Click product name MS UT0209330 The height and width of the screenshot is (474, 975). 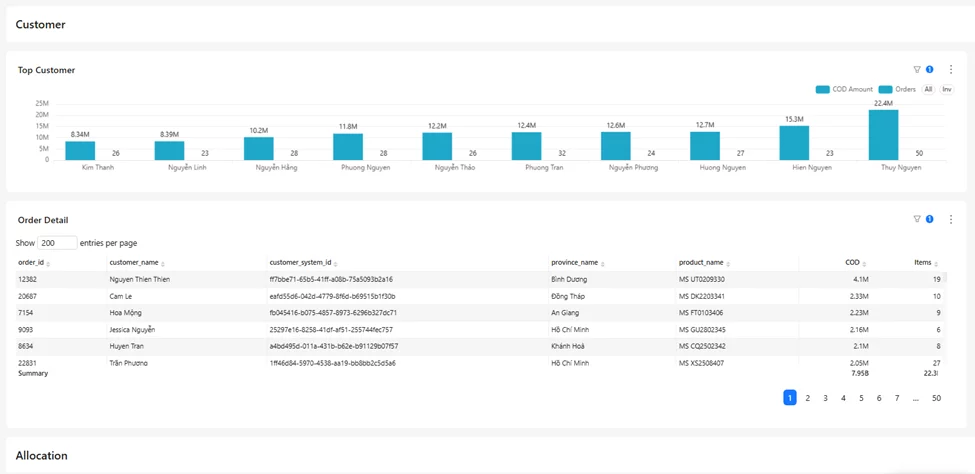702,280
